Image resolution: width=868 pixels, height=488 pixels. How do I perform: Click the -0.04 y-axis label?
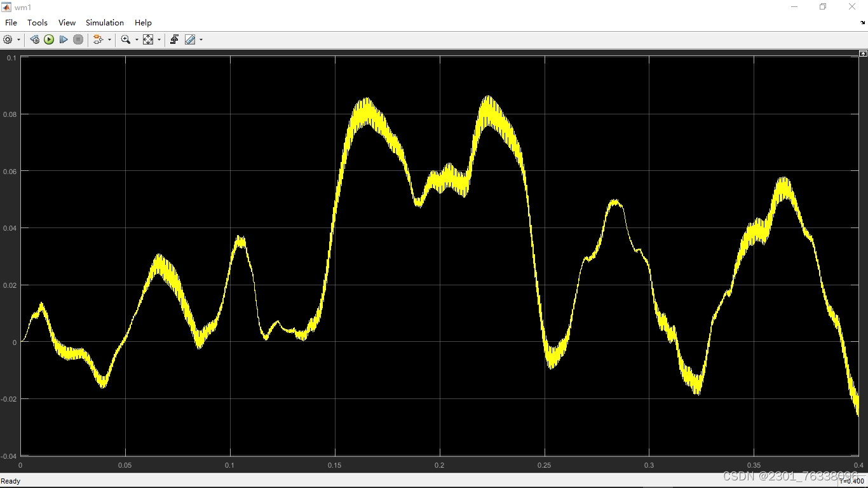click(10, 456)
